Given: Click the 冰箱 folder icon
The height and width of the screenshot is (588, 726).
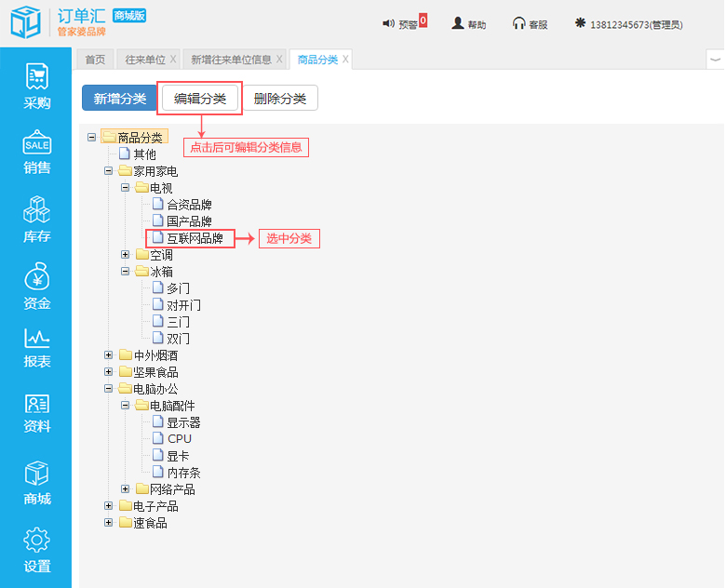Looking at the screenshot, I should pos(142,271).
